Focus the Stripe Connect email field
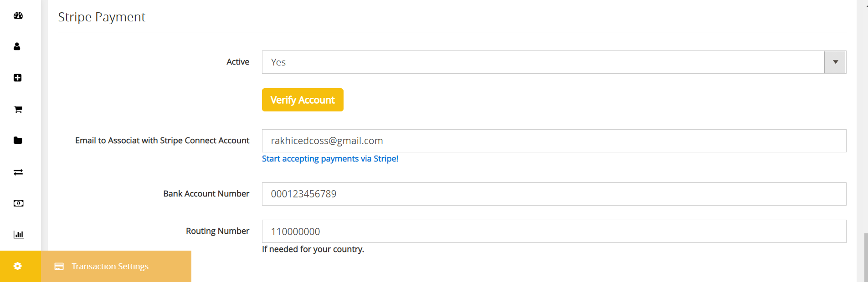This screenshot has height=282, width=868. tap(554, 141)
